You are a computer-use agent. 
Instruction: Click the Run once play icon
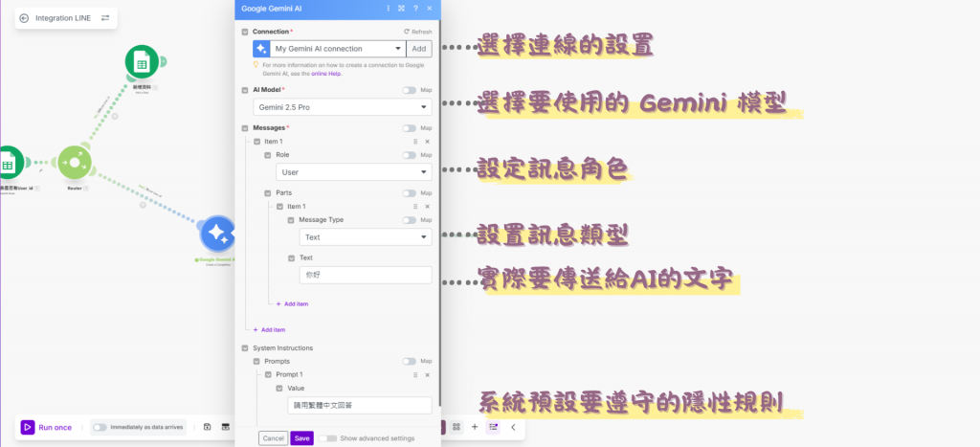(28, 427)
